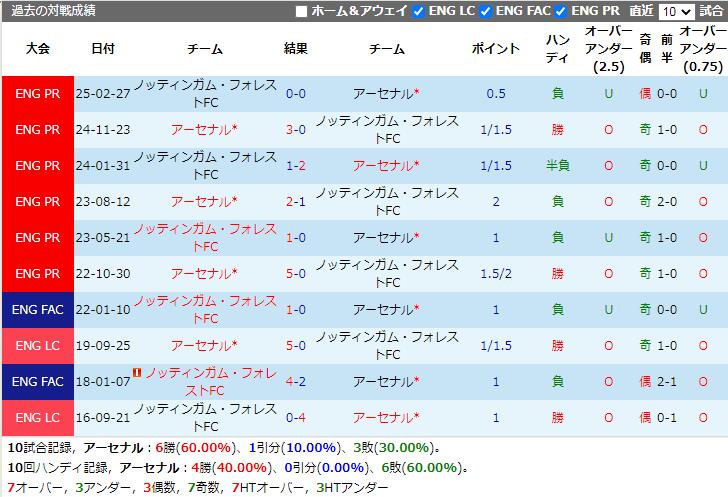Viewport: 728px width, 497px height.
Task: Click away team ノッティンガム on 22-10-30 row
Action: [x=387, y=274]
